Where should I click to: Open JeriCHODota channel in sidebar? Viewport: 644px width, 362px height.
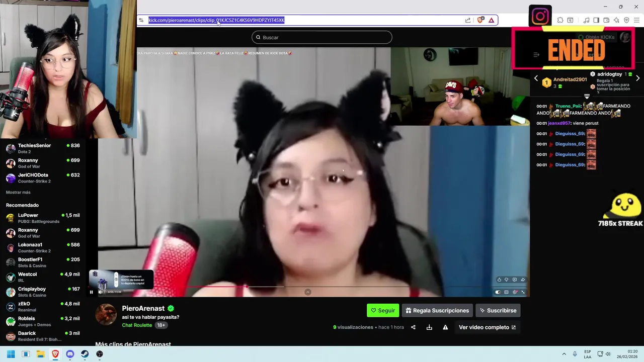[x=43, y=178]
